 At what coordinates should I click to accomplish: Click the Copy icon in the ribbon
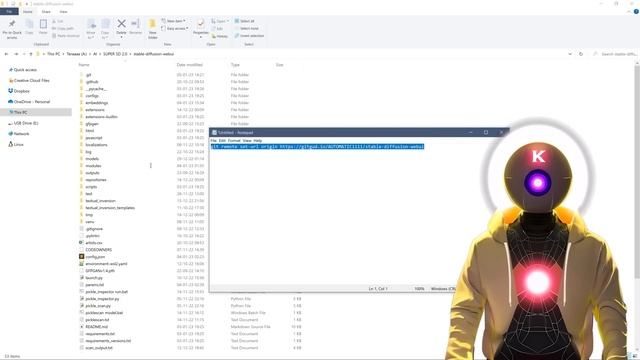(29, 24)
